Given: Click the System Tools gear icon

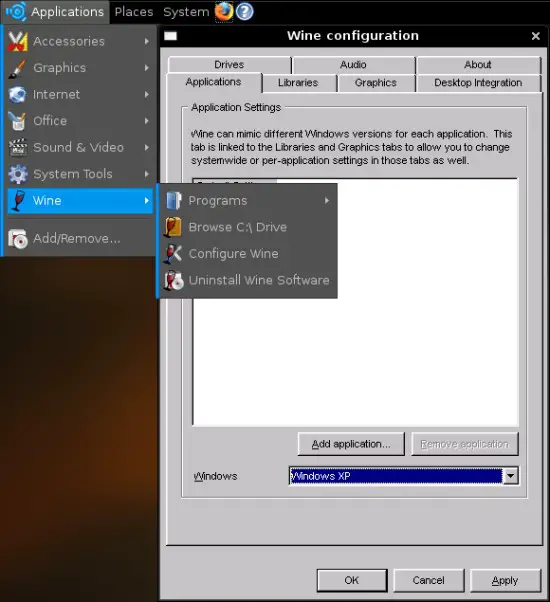Looking at the screenshot, I should (x=18, y=174).
